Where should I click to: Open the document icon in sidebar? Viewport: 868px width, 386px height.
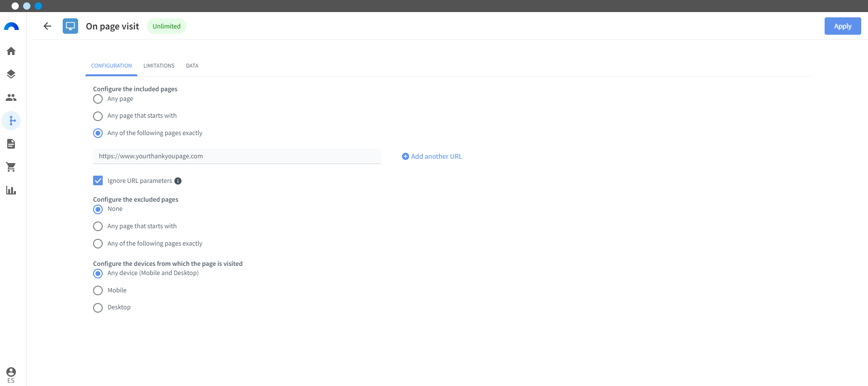[x=11, y=144]
